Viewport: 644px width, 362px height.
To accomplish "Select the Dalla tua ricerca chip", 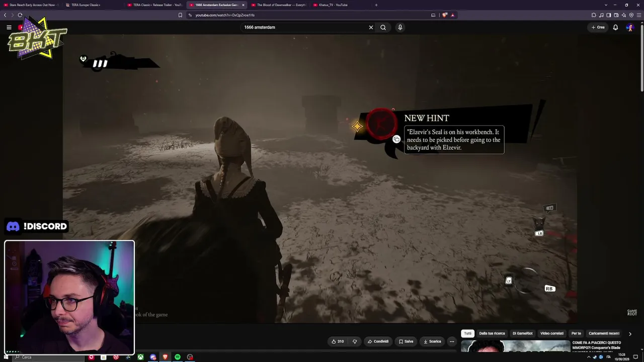I will click(492, 333).
